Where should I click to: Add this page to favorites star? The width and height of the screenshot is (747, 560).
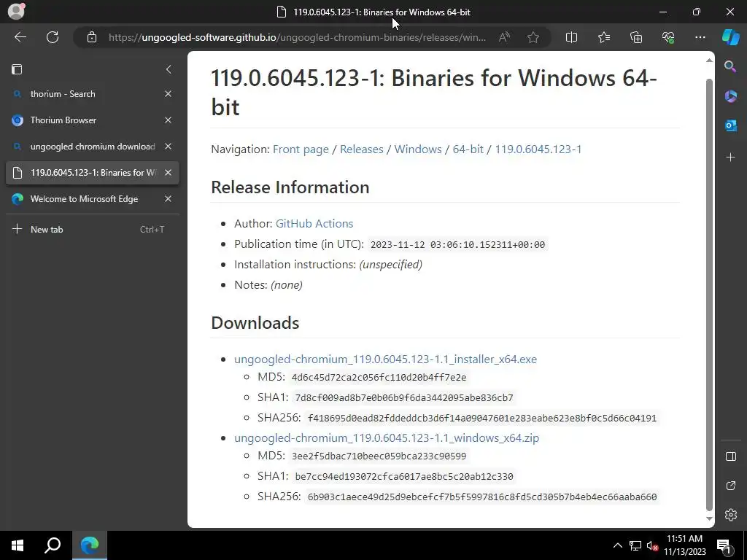pos(533,37)
